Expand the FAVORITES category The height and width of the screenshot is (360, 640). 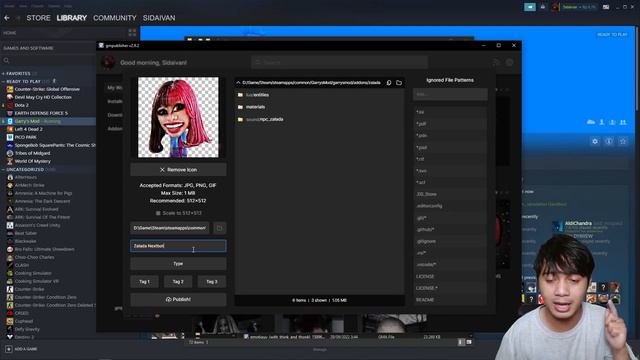click(18, 73)
